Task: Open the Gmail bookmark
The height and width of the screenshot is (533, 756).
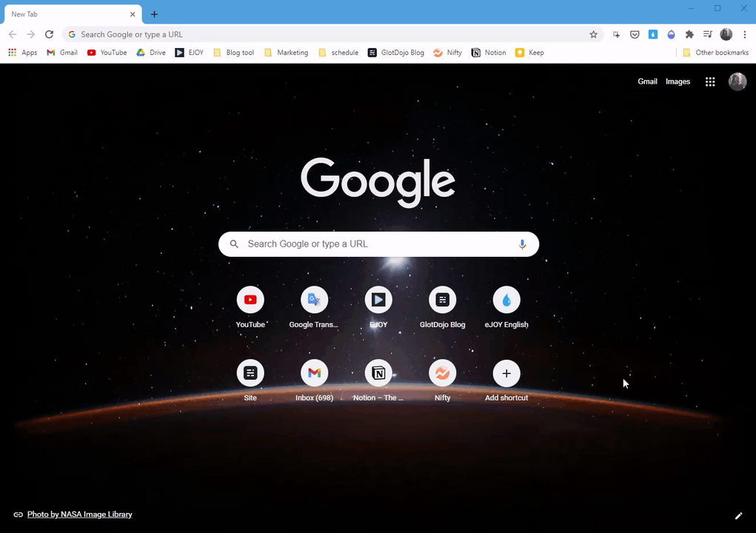Action: click(x=62, y=53)
